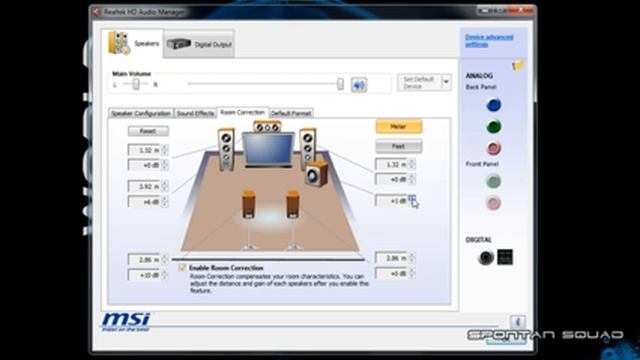This screenshot has height=360, width=640.
Task: Click the Main Volume label
Action: 131,74
